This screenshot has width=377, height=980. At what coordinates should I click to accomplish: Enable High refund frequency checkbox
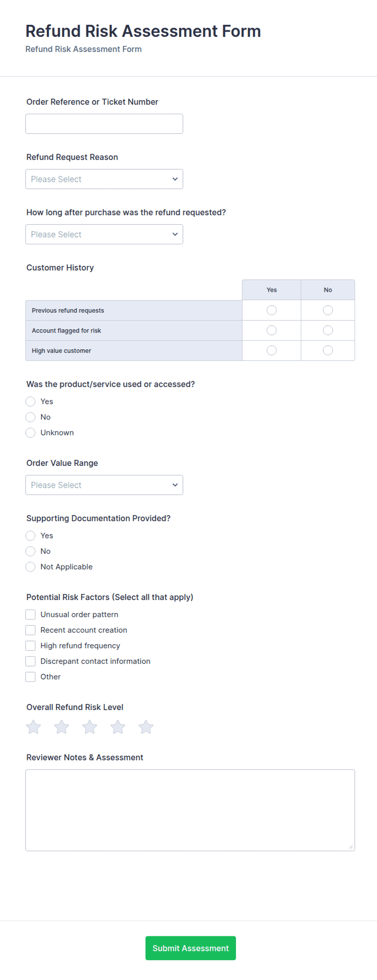coord(30,646)
